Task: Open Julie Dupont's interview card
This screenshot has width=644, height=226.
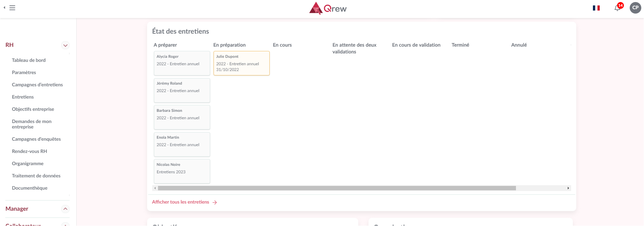Action: click(241, 63)
